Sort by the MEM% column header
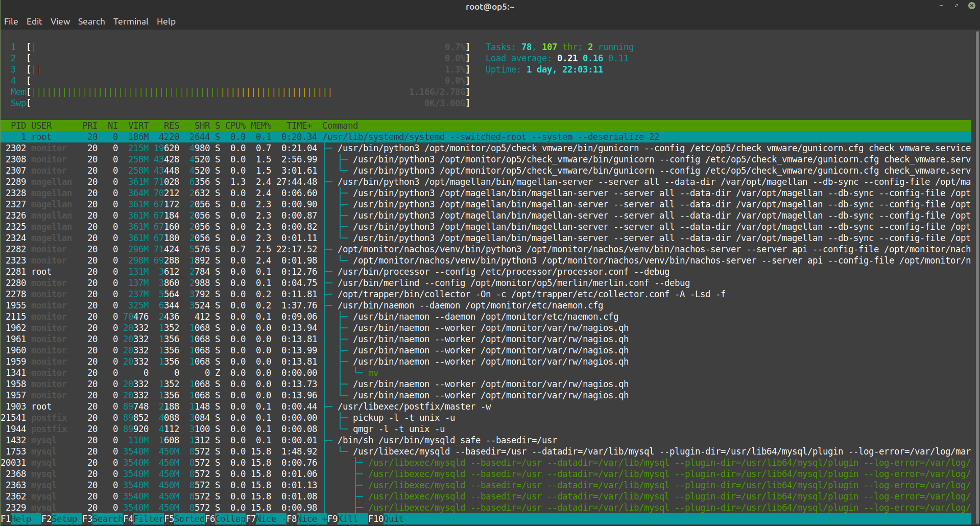This screenshot has width=980, height=526. tap(261, 126)
